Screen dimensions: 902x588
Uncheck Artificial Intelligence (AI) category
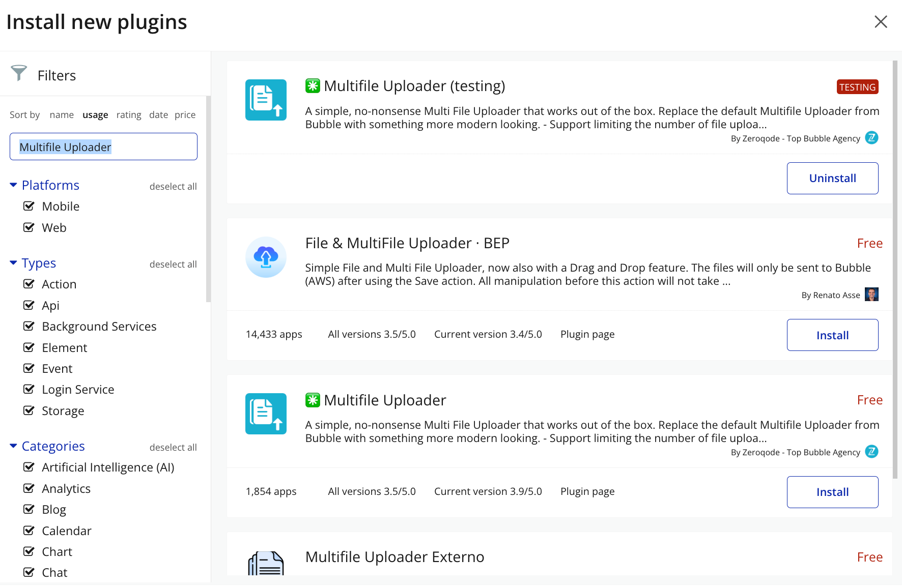[x=29, y=467]
